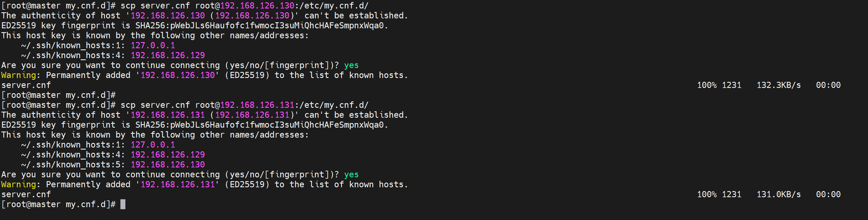Image resolution: width=868 pixels, height=220 pixels.
Task: Click the 132.3KB/s transfer speed
Action: pyautogui.click(x=778, y=85)
